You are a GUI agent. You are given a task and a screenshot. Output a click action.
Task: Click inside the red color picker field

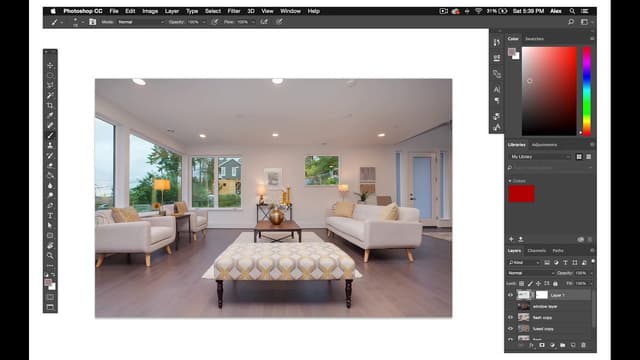(549, 91)
